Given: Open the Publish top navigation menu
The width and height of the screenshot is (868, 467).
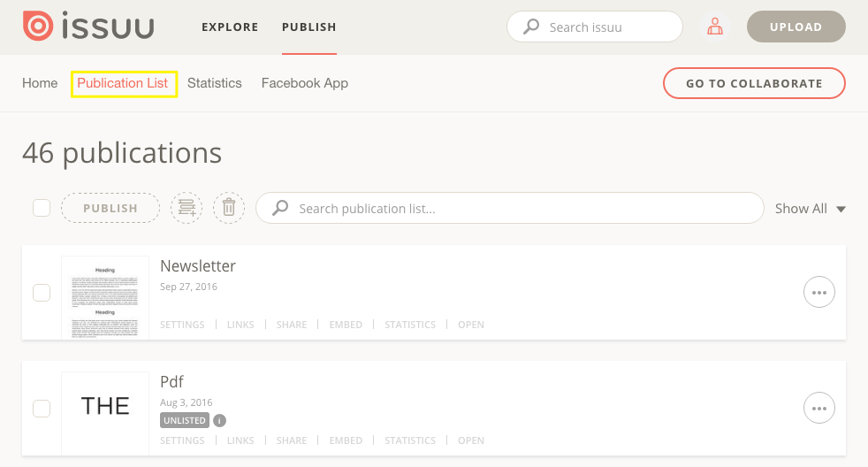Looking at the screenshot, I should (x=308, y=27).
